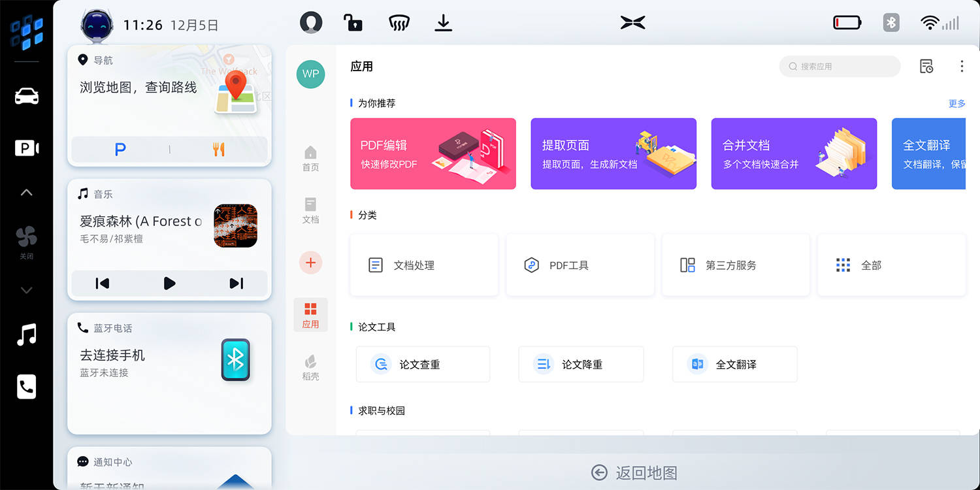Tap the download icon in the top bar
The image size is (980, 490).
click(444, 22)
